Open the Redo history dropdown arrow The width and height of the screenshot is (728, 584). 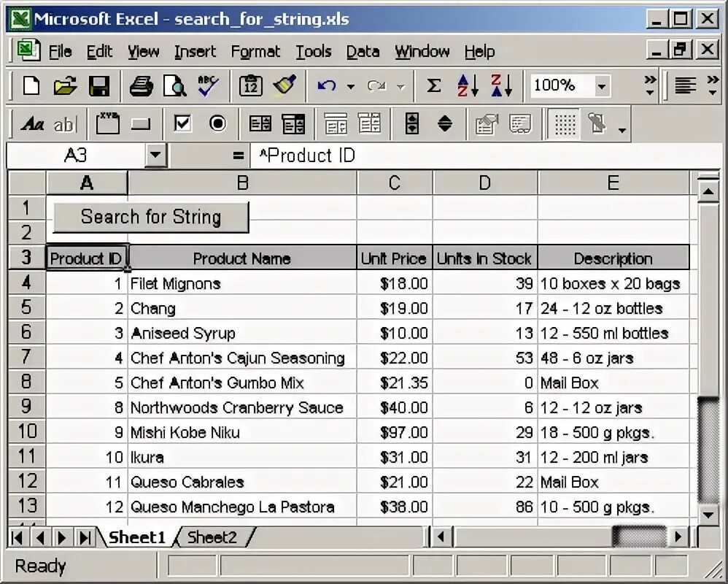point(400,86)
